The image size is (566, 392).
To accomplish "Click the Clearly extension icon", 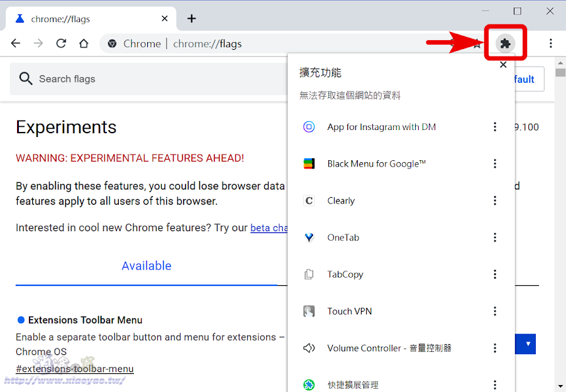I will (309, 200).
